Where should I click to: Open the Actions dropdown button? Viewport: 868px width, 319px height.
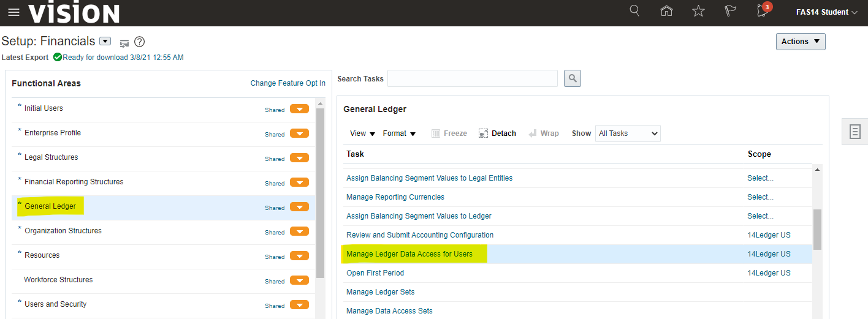(800, 42)
